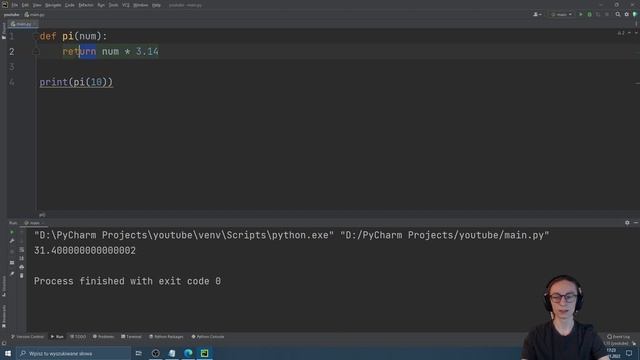The width and height of the screenshot is (640, 360).
Task: Open IDE settings gear in top toolbar
Action: coord(627,14)
